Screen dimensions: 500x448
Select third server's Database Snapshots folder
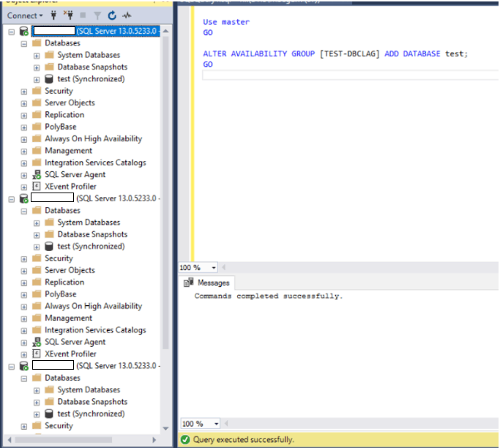coord(92,402)
